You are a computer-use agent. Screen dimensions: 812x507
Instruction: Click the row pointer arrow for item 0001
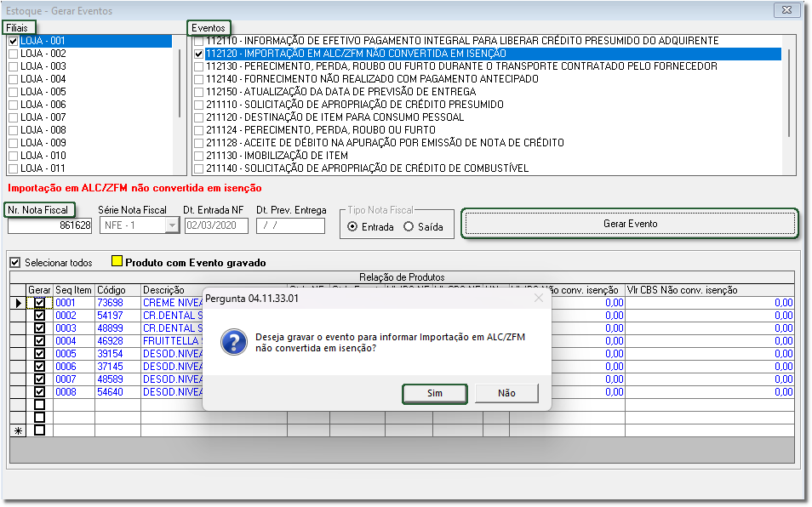(x=18, y=303)
